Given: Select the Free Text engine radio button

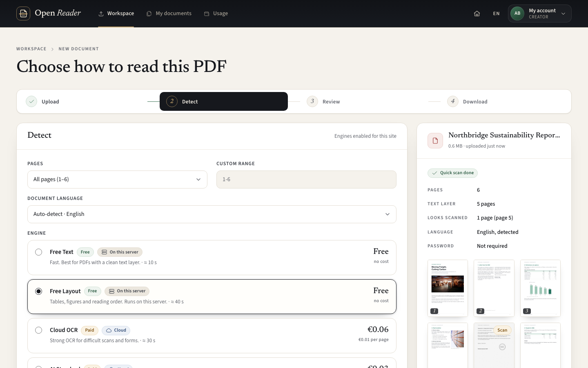Looking at the screenshot, I should point(38,252).
